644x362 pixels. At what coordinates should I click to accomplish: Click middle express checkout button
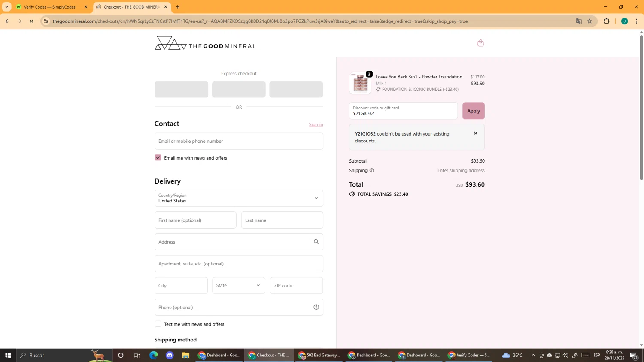pyautogui.click(x=239, y=90)
